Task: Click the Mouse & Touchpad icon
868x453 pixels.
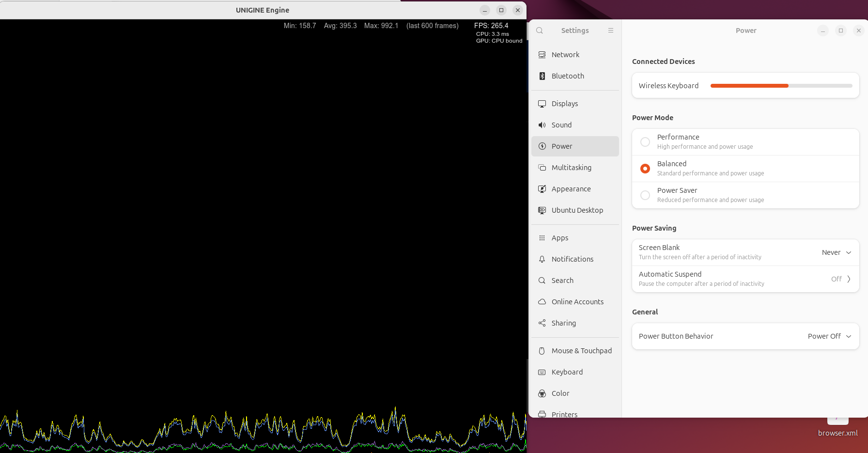Action: click(x=542, y=351)
